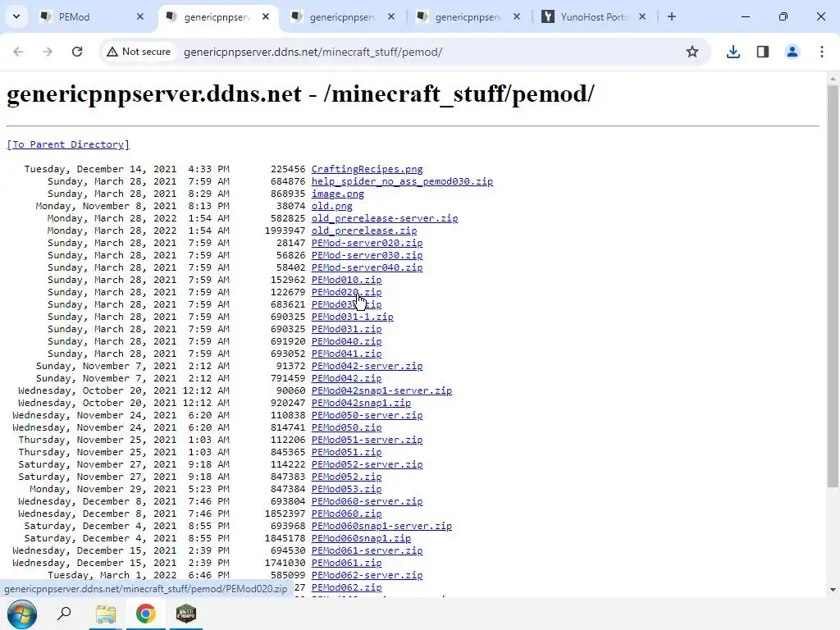Download PEMod060.zip
840x630 pixels.
click(x=347, y=514)
